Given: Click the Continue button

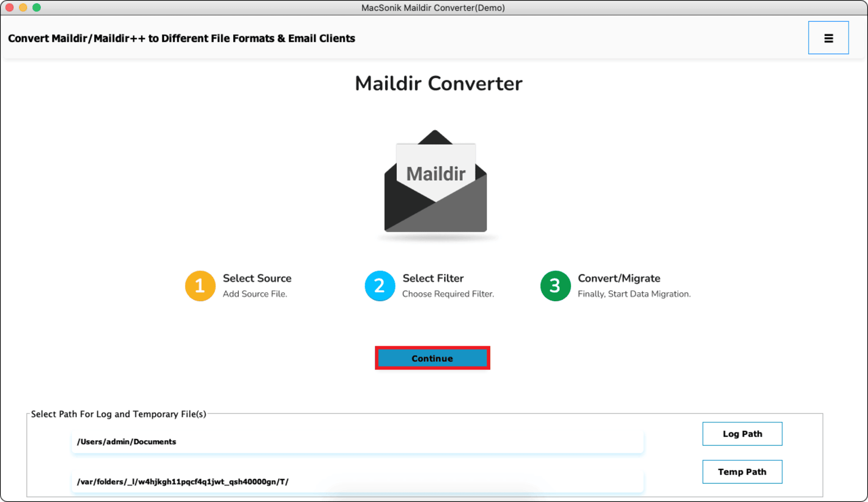Looking at the screenshot, I should tap(432, 358).
